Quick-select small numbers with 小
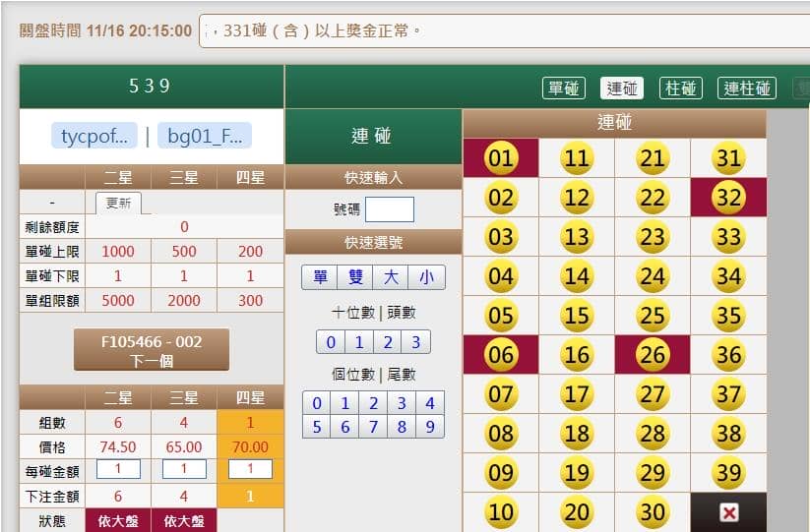810x532 pixels. coord(427,277)
